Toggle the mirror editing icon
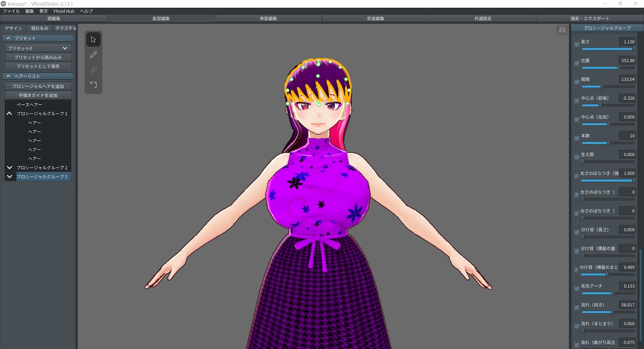This screenshot has height=349, width=644. coord(562,30)
